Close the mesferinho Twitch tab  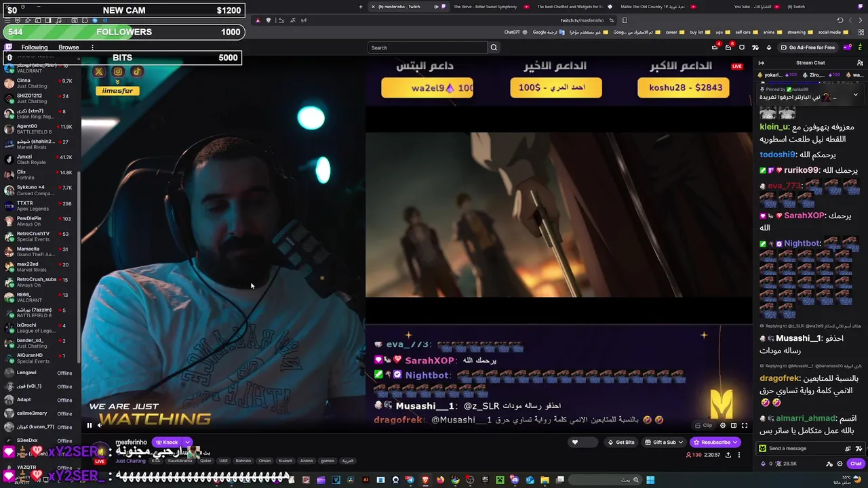pos(373,7)
